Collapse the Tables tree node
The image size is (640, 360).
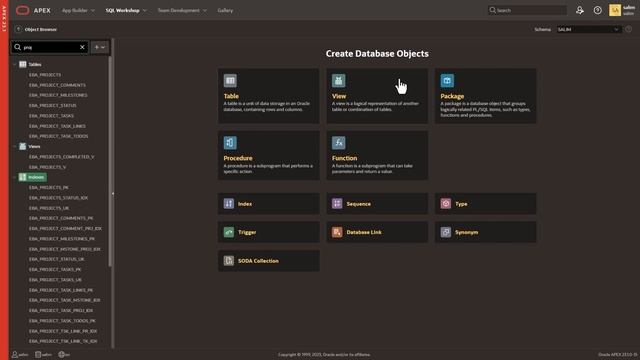[x=15, y=64]
